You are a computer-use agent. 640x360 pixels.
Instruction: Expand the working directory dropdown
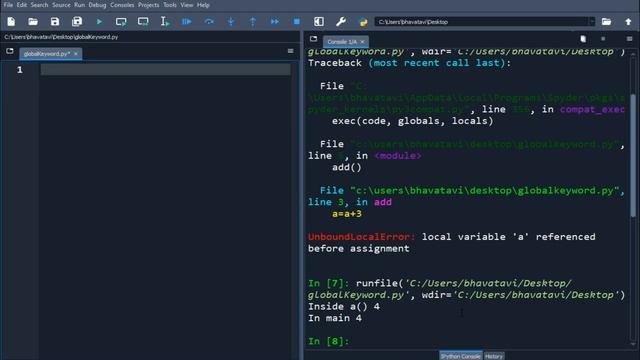click(x=591, y=22)
